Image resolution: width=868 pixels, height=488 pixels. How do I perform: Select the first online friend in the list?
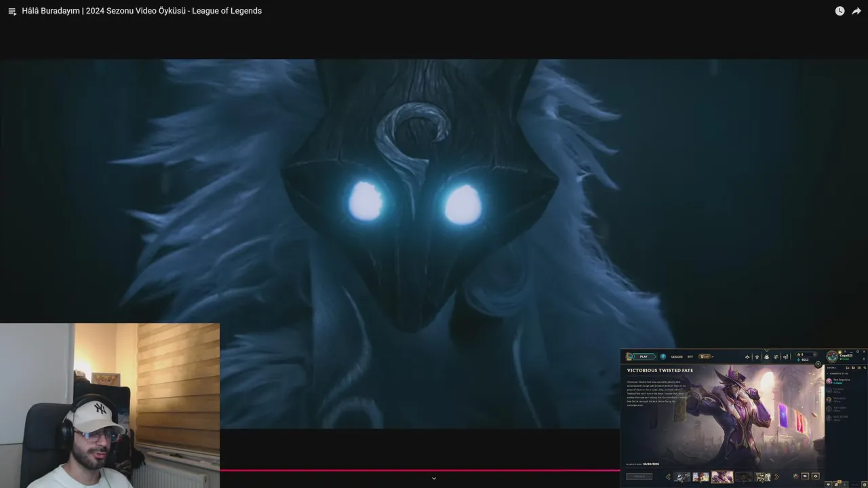[846, 381]
